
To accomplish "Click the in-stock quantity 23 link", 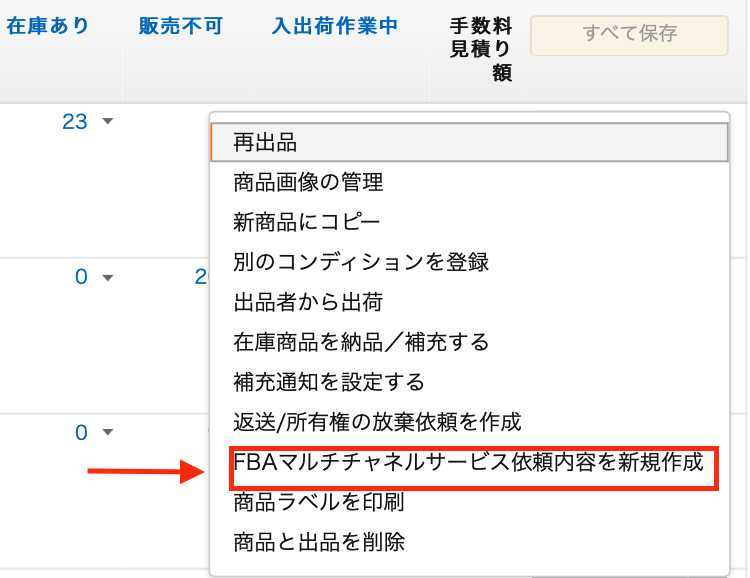I will point(75,123).
